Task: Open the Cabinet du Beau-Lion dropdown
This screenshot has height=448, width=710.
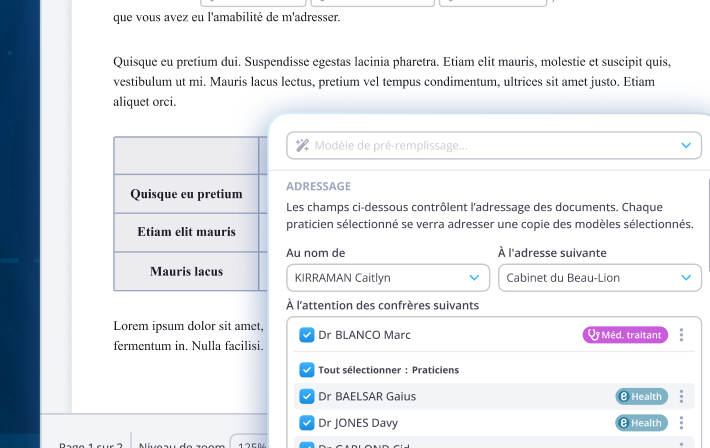Action: click(600, 278)
